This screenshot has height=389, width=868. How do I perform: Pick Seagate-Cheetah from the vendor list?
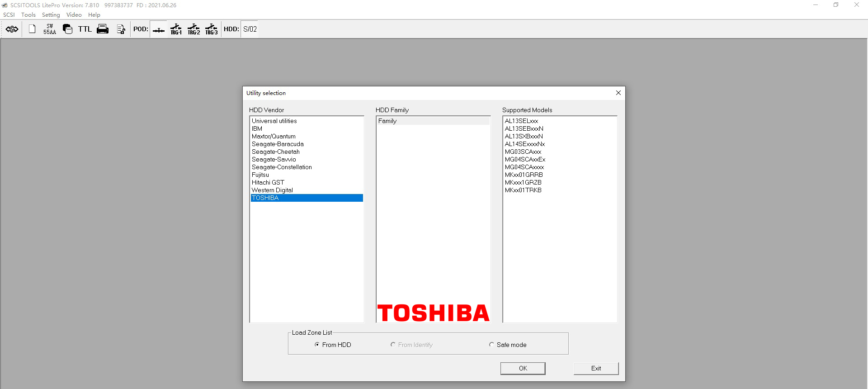click(307, 152)
